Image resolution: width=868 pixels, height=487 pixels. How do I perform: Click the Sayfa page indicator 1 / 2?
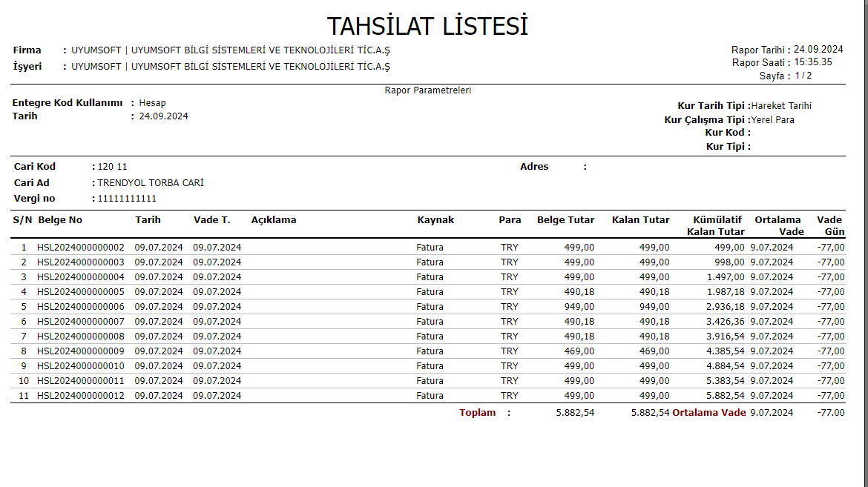pyautogui.click(x=803, y=76)
